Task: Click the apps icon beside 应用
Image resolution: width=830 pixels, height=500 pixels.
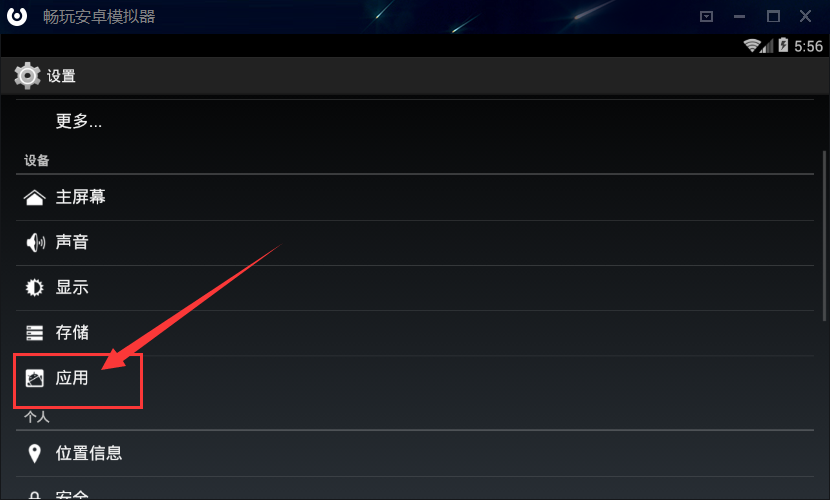Action: tap(34, 378)
